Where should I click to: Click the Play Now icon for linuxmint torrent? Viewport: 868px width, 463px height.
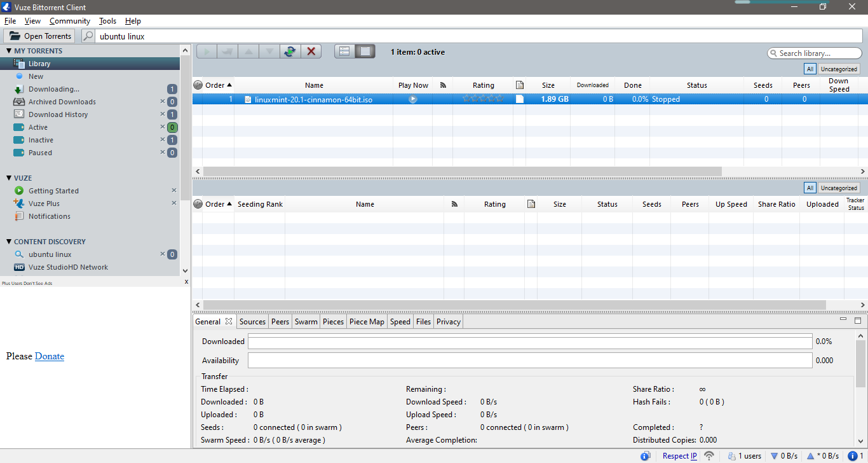click(413, 99)
